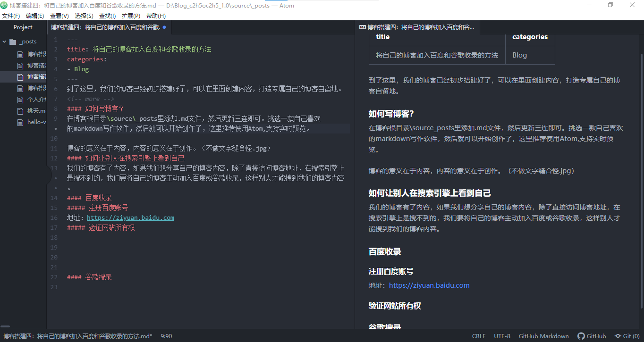
Task: Click the "- Blog" line in editor
Action: (78, 69)
